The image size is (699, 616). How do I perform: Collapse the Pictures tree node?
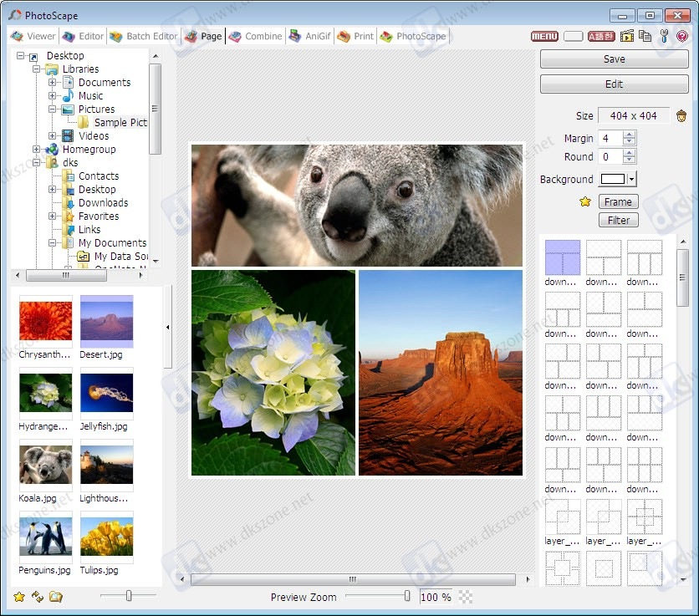point(52,109)
